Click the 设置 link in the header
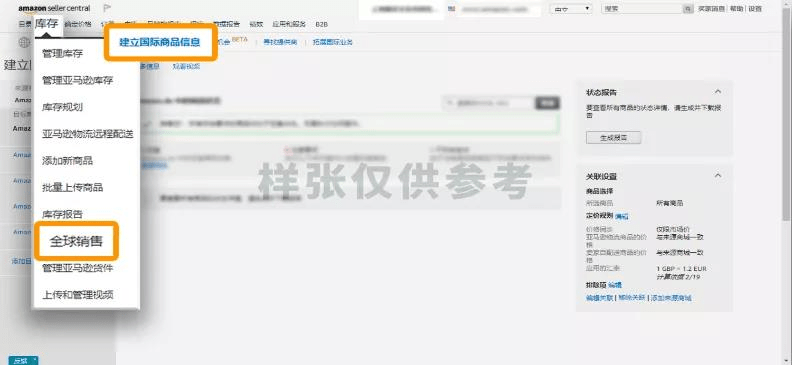792x365 pixels. pyautogui.click(x=755, y=9)
